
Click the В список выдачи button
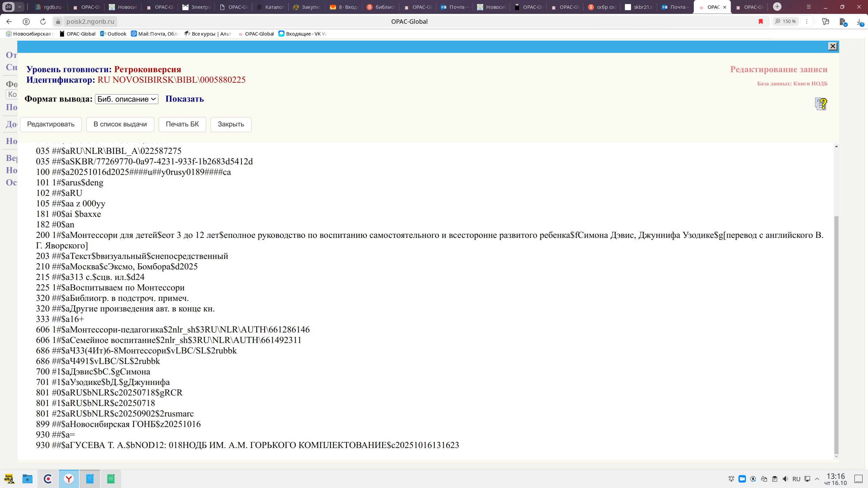(120, 124)
